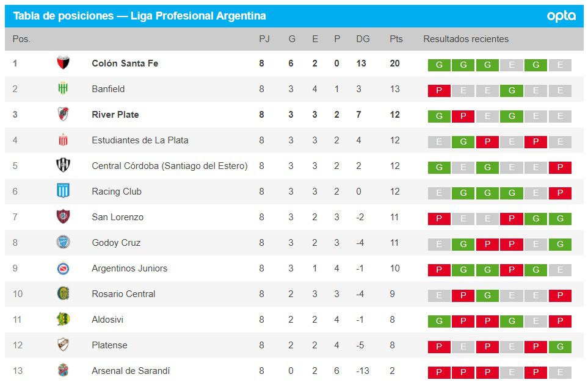Click the DG column header
Image resolution: width=588 pixels, height=391 pixels.
(363, 39)
